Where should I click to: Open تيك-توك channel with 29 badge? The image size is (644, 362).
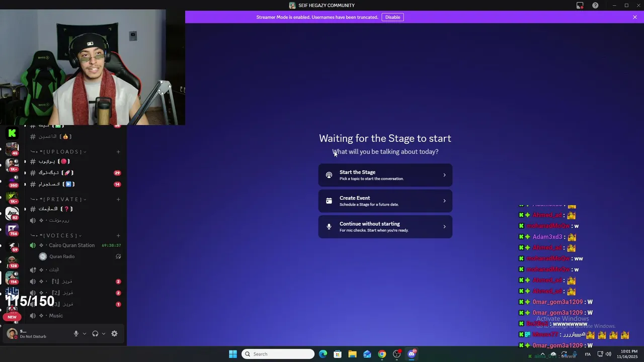tap(74, 172)
